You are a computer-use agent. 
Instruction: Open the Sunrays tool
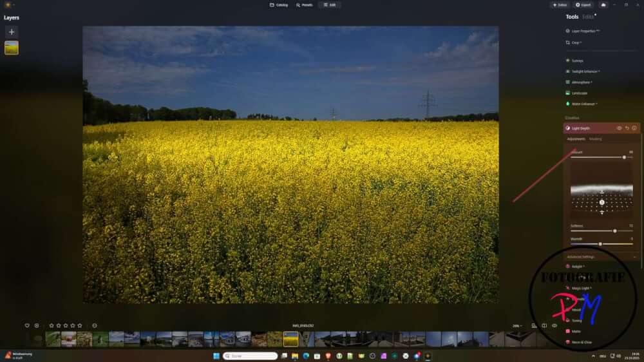(x=577, y=61)
